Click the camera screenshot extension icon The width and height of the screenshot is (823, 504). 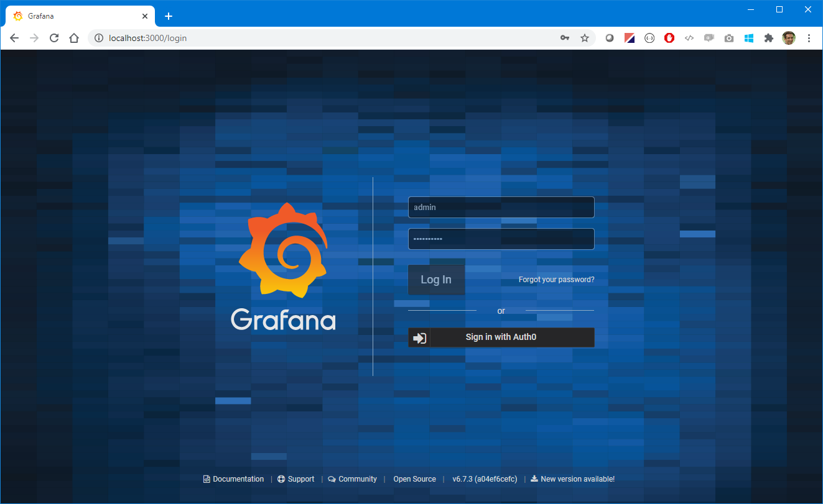point(729,38)
